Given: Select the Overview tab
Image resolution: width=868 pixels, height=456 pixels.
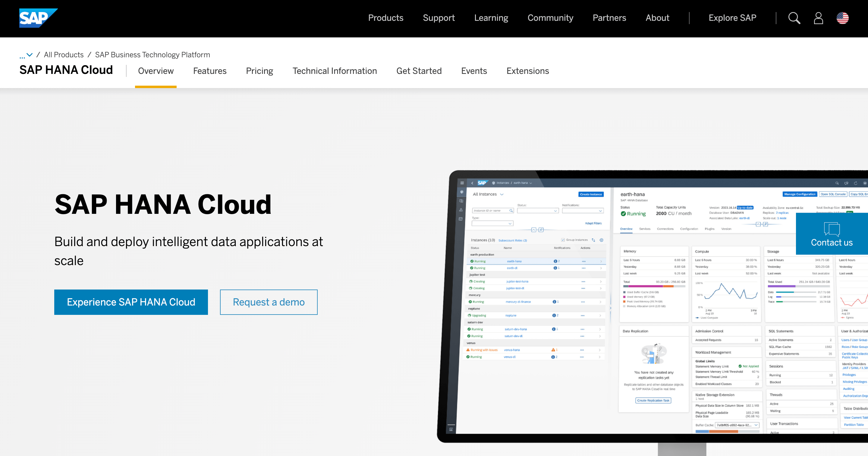Looking at the screenshot, I should pos(156,71).
